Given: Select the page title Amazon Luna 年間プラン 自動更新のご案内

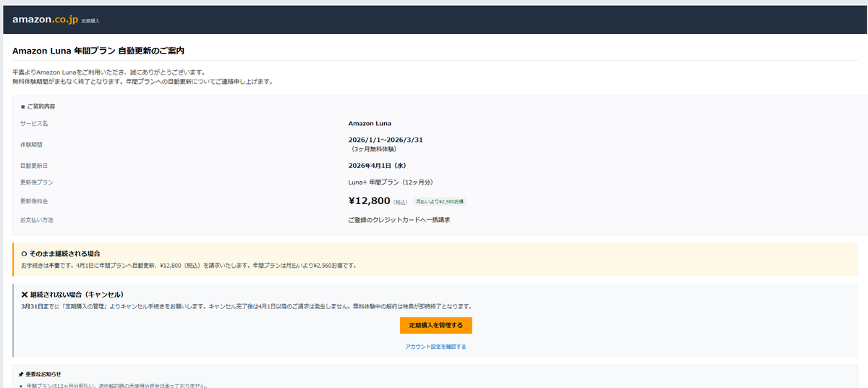Looking at the screenshot, I should (x=98, y=51).
